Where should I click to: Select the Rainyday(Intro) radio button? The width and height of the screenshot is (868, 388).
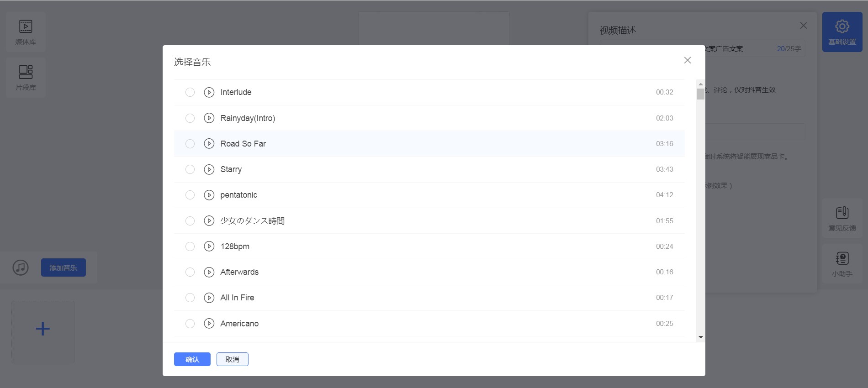[x=190, y=118]
